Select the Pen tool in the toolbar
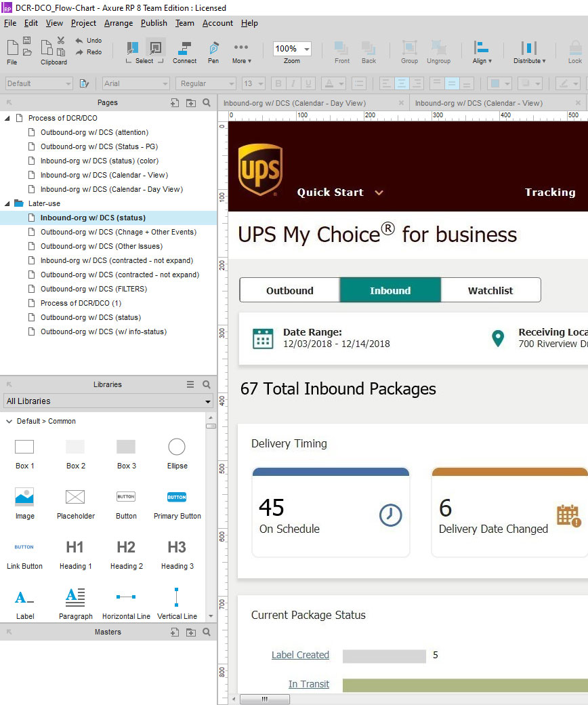Viewport: 588px width, 705px height. click(x=213, y=49)
